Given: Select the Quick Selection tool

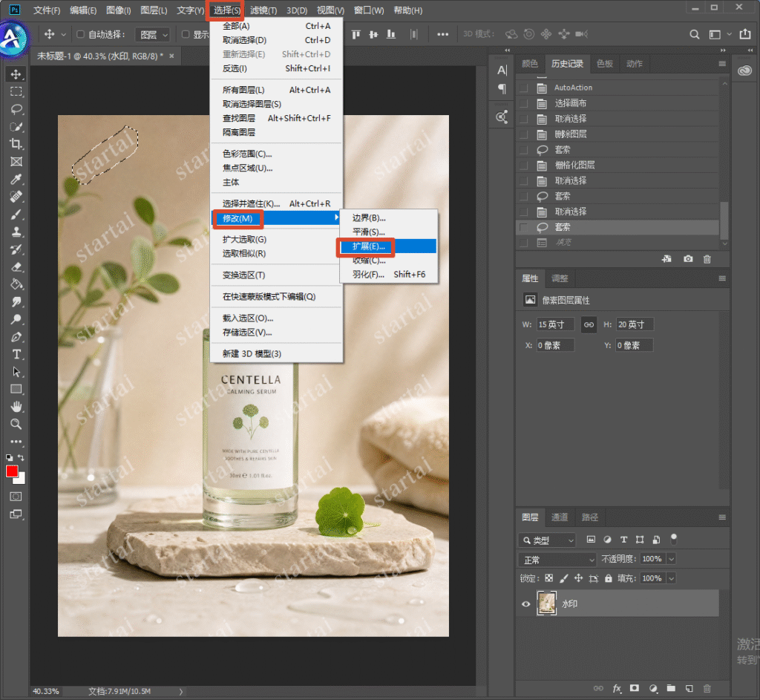Looking at the screenshot, I should coord(16,126).
